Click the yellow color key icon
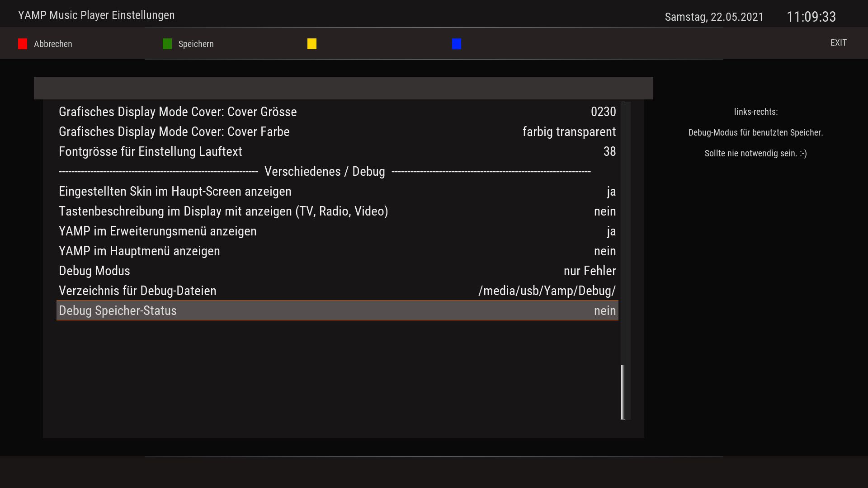The height and width of the screenshot is (488, 868). click(311, 44)
